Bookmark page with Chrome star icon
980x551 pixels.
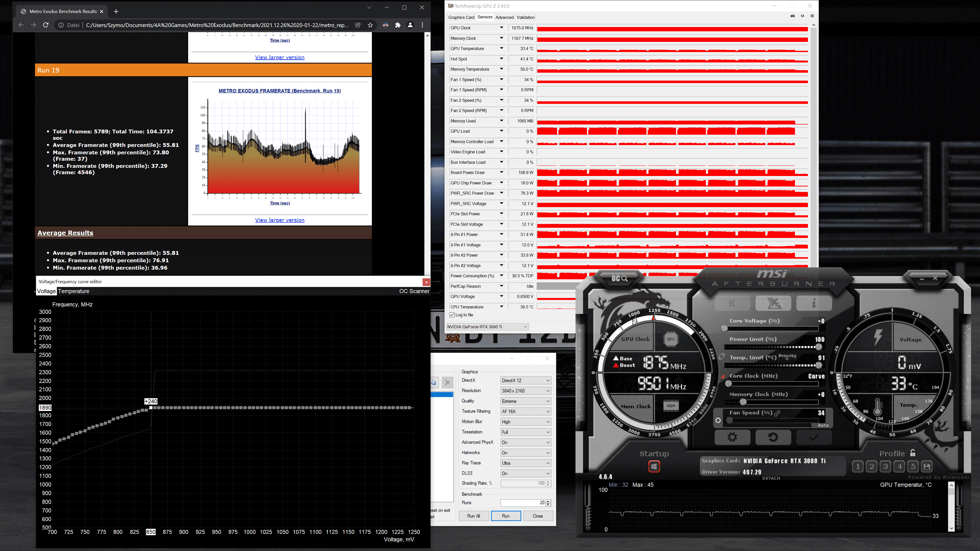coord(370,25)
